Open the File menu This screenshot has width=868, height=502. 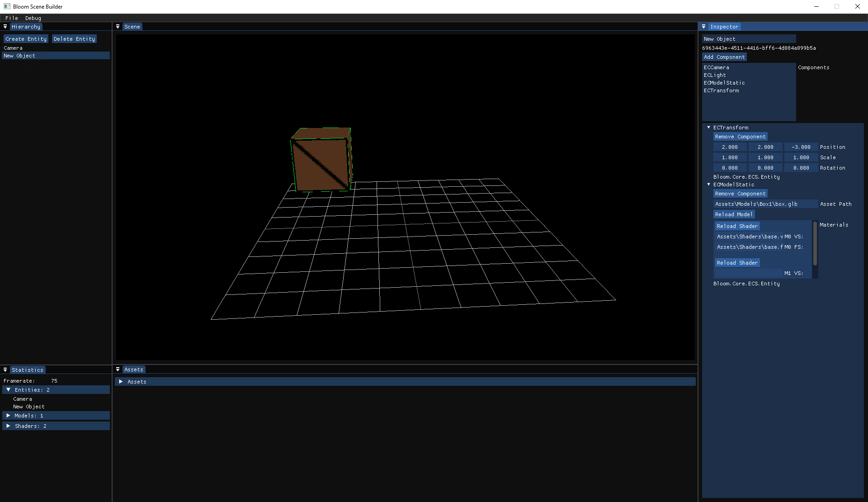[12, 18]
